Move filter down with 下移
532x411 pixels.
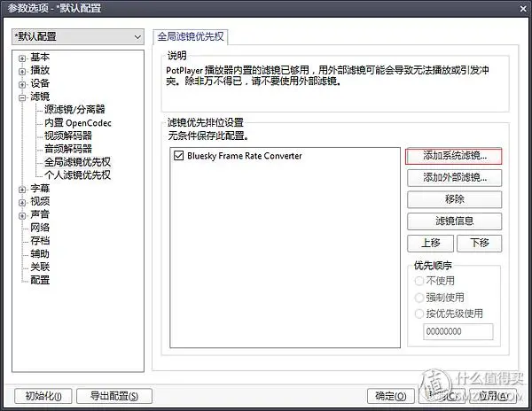(479, 244)
